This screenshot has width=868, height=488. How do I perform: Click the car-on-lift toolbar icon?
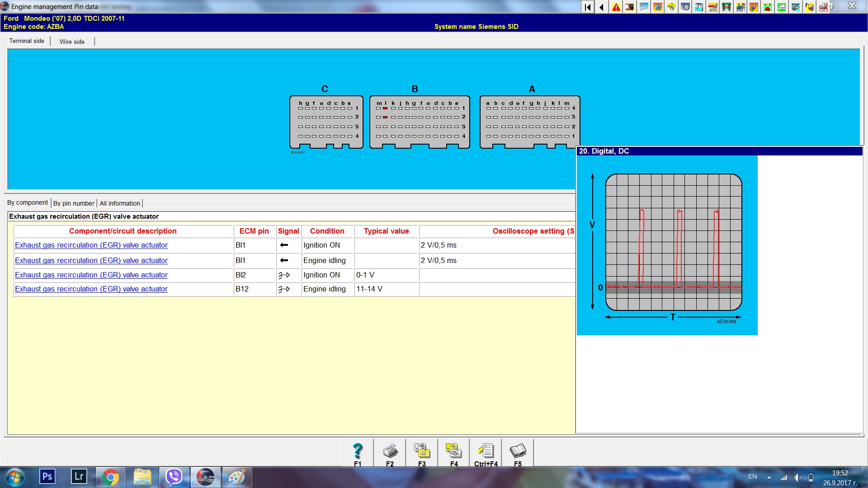[726, 7]
